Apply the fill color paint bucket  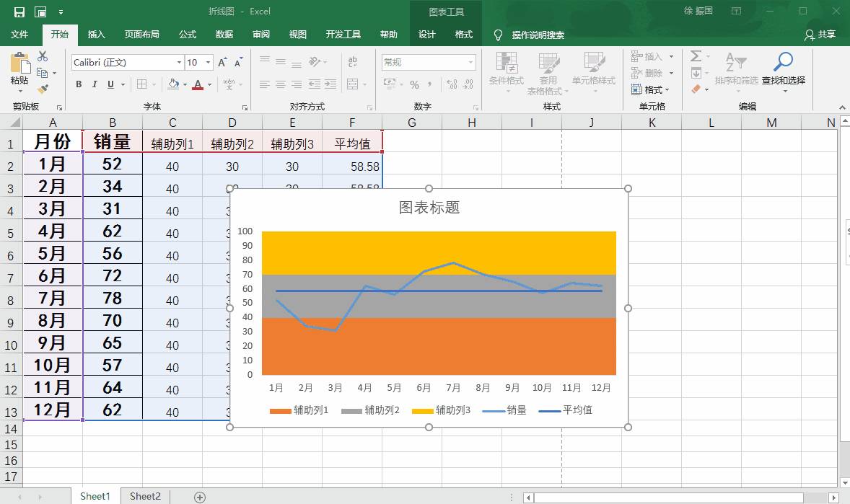173,84
